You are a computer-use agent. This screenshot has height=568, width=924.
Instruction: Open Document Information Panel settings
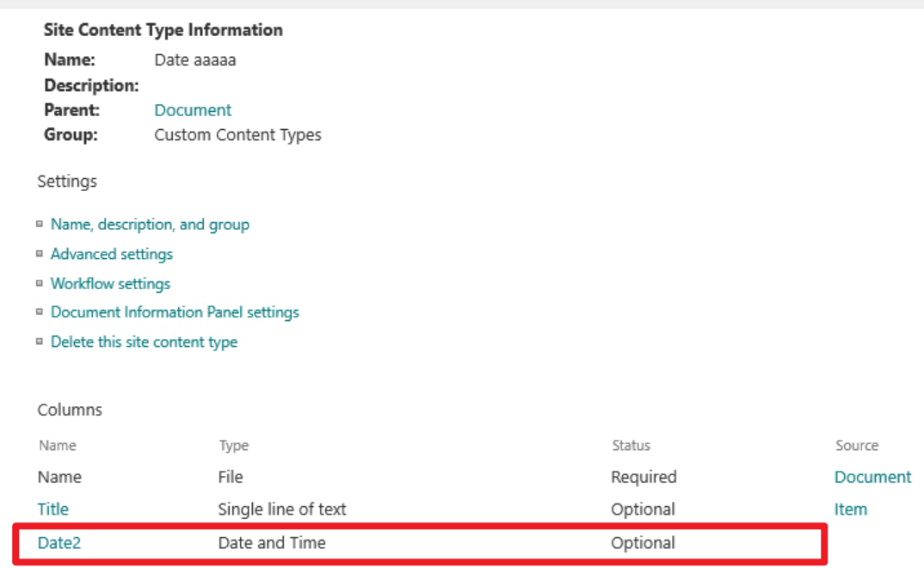[175, 312]
